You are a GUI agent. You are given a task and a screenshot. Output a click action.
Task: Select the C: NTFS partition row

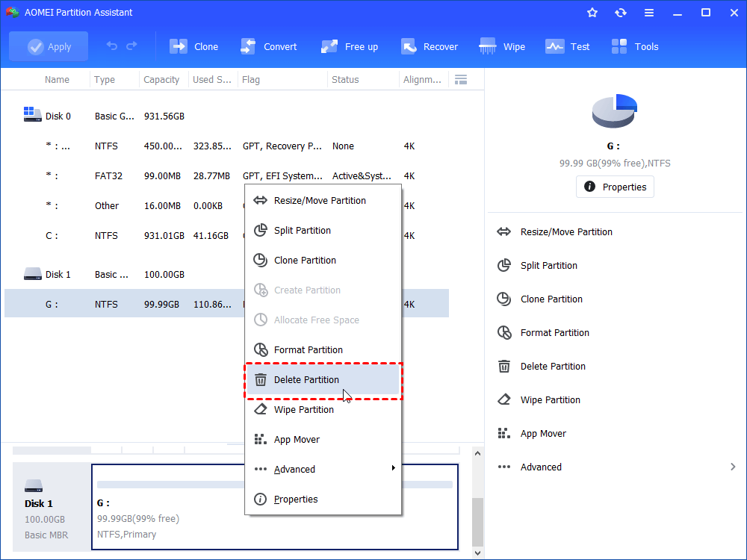pyautogui.click(x=227, y=236)
